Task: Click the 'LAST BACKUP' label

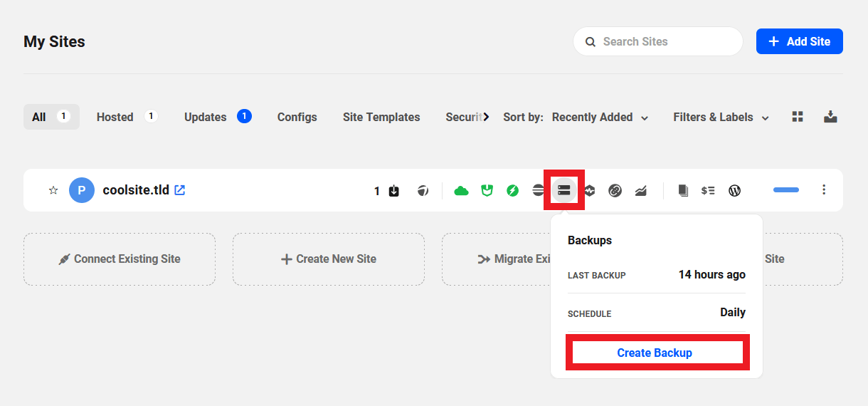Action: (x=597, y=276)
